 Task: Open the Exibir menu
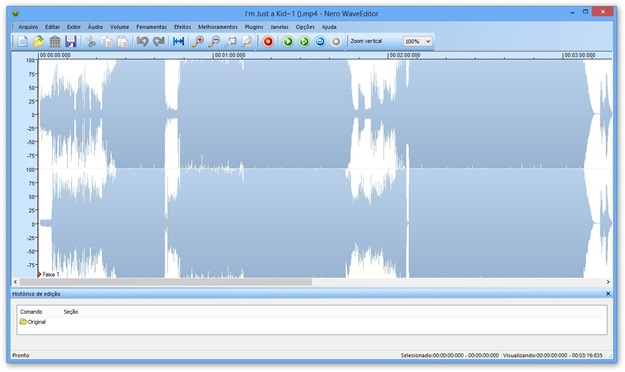74,27
